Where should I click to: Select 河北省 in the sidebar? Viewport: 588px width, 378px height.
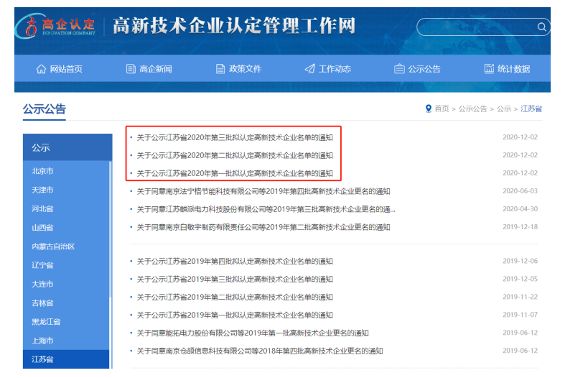coord(42,208)
